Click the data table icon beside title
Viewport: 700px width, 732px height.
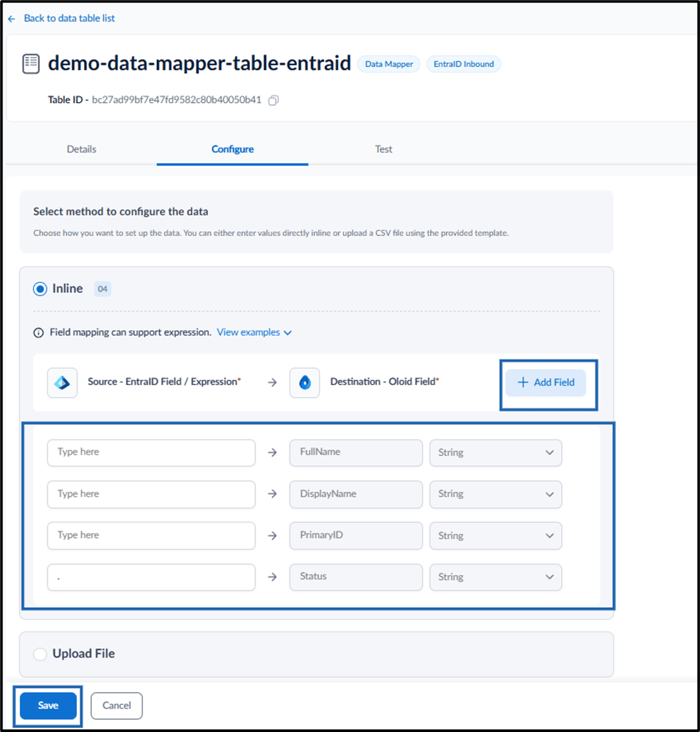(31, 64)
